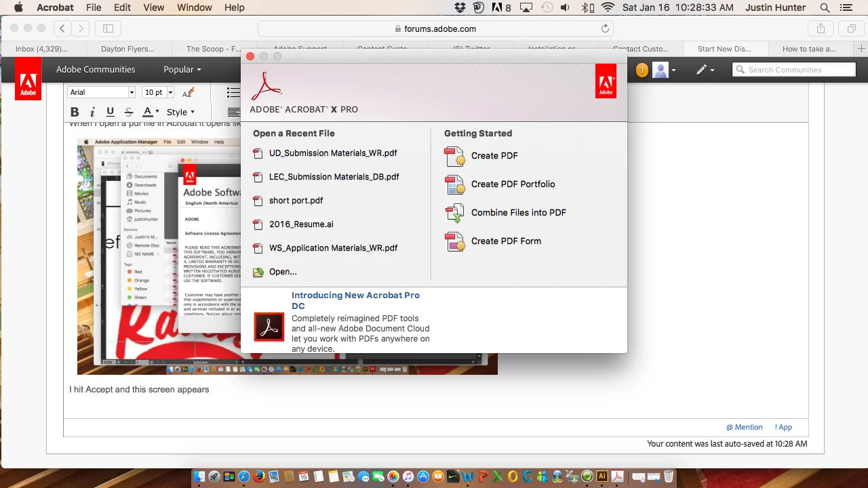Click the Acrobat Pro DC promo icon

tap(269, 327)
